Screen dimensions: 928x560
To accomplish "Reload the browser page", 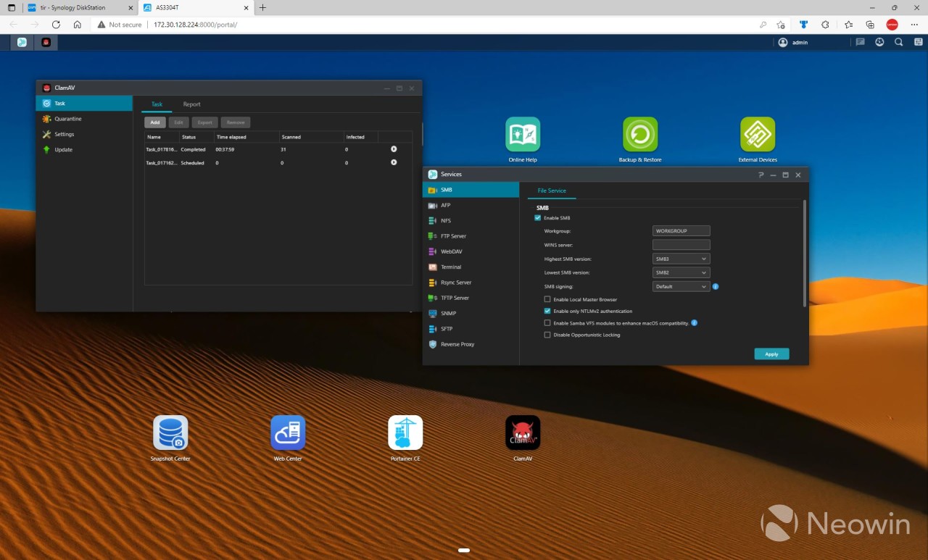I will click(56, 24).
